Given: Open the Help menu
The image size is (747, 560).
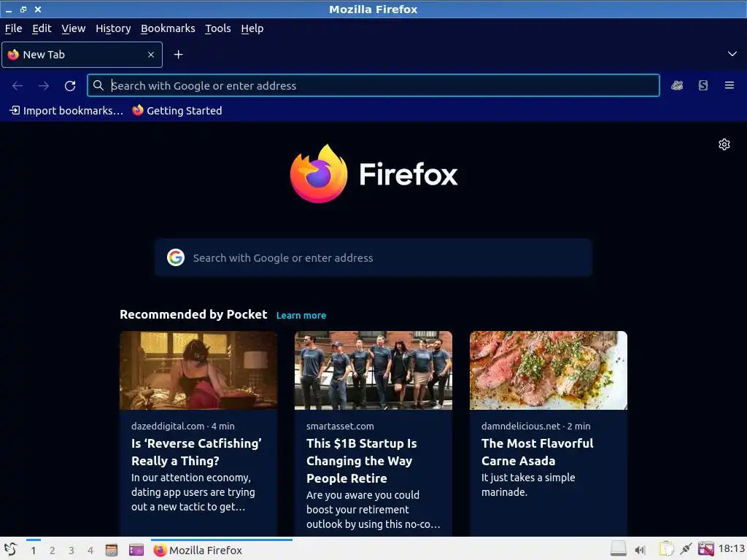Looking at the screenshot, I should tap(252, 28).
